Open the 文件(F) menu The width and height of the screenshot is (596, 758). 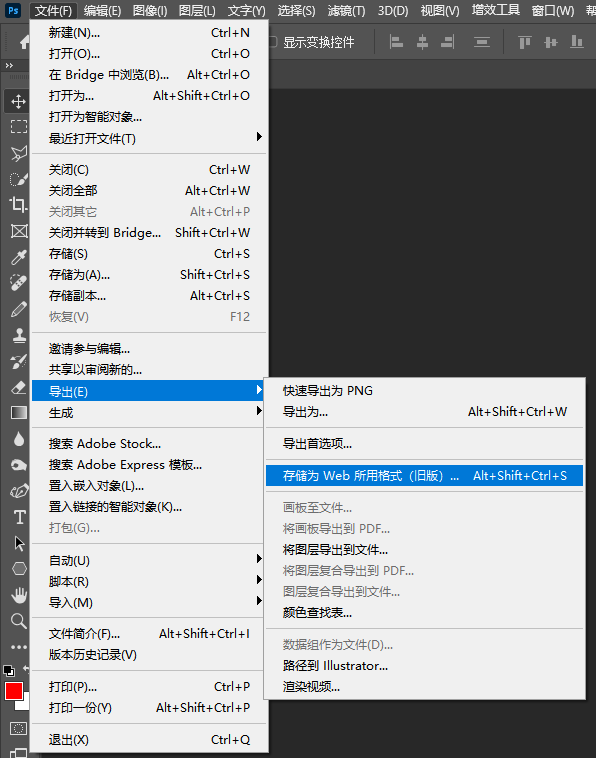click(x=53, y=10)
